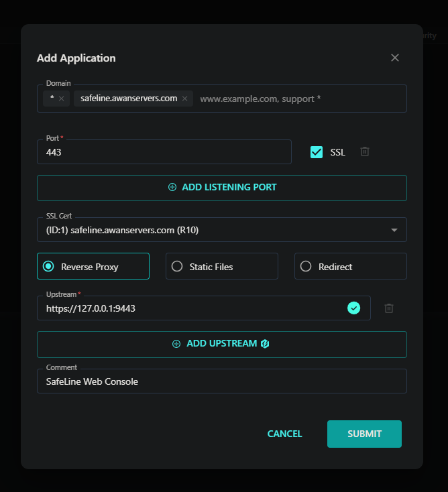This screenshot has width=448, height=492.
Task: Click the Comment field
Action: click(x=222, y=381)
